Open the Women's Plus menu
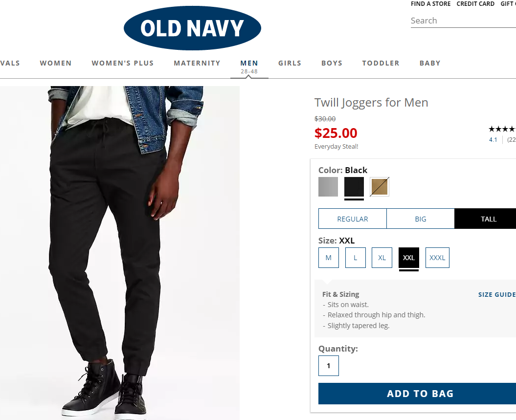This screenshot has height=420, width=516. coord(123,63)
